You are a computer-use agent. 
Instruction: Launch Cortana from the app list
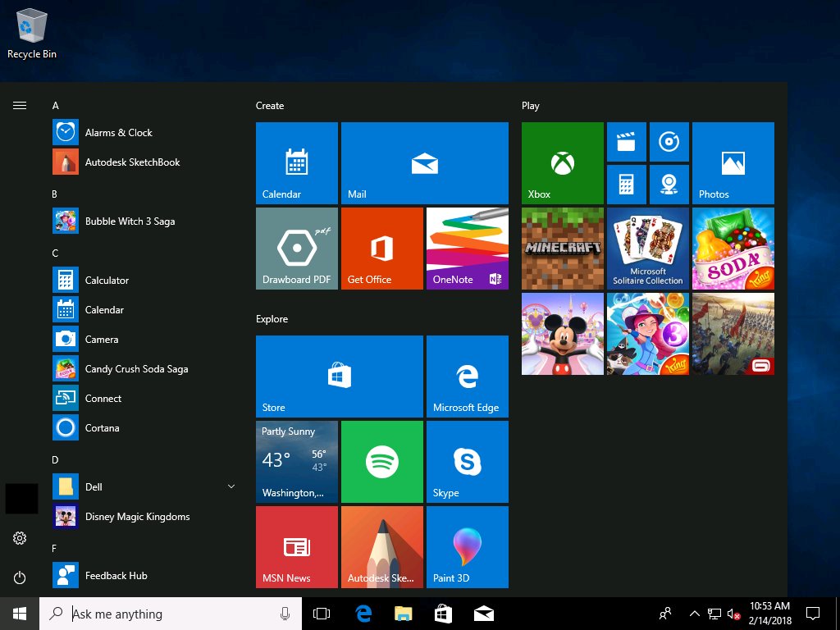point(144,427)
